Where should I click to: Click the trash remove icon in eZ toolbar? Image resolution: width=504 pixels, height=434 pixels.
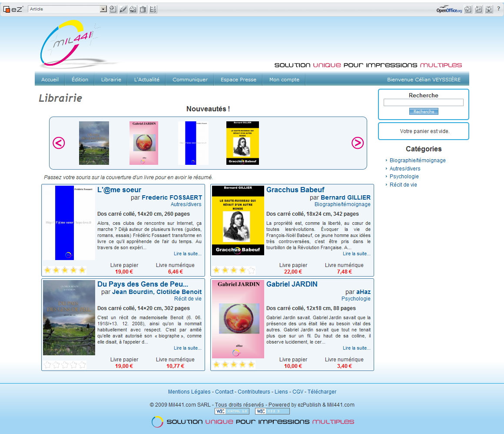pyautogui.click(x=143, y=9)
